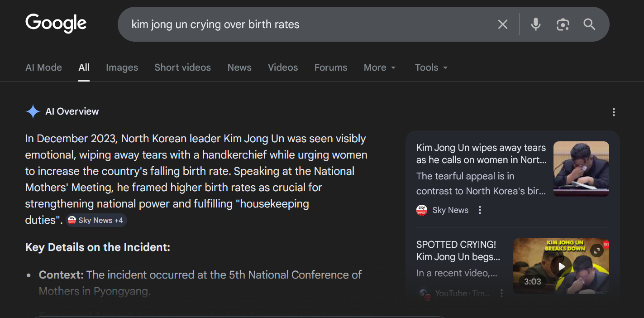Click "AI Overview" label text
644x318 pixels.
click(x=72, y=111)
